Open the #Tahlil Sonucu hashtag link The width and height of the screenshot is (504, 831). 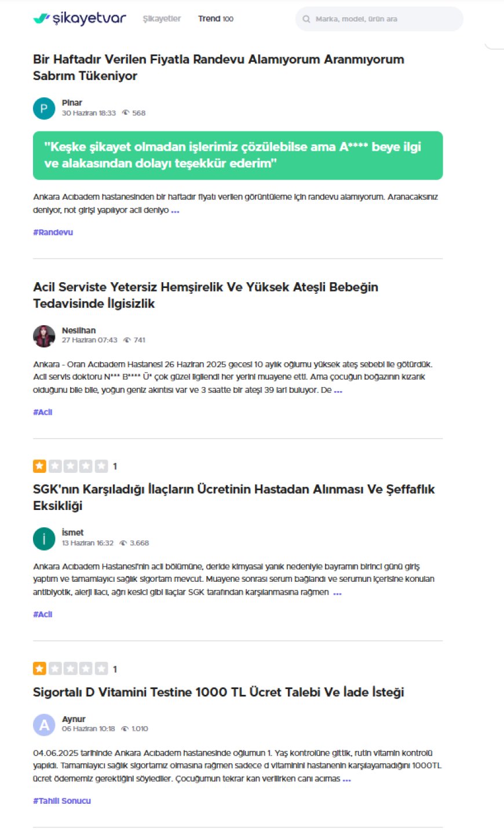pyautogui.click(x=62, y=801)
